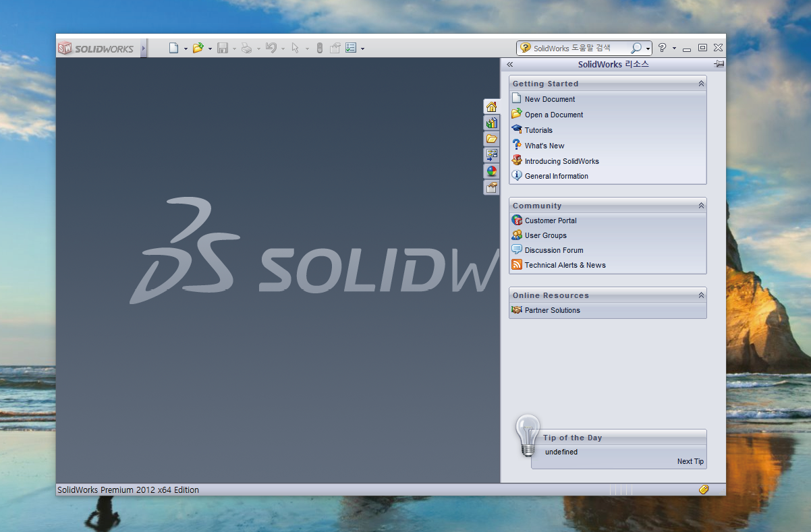Open the Help dropdown arrow
The height and width of the screenshot is (532, 811).
674,49
